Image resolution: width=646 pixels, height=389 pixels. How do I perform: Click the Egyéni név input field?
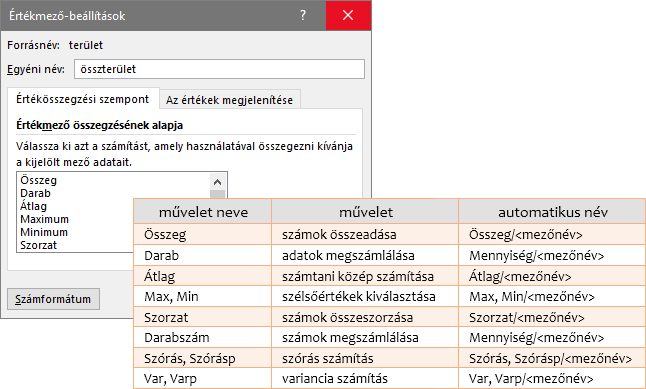click(219, 69)
